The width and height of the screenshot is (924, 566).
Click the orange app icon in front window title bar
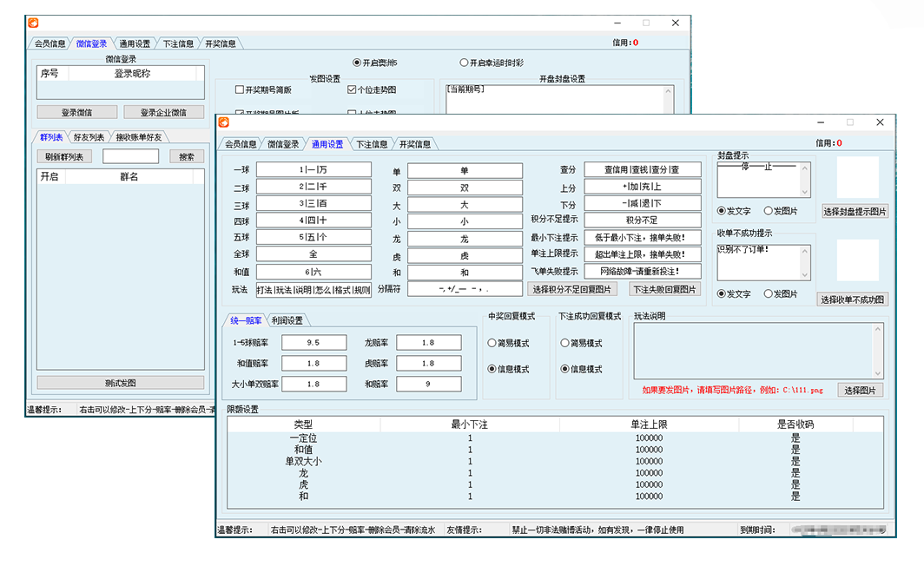coord(223,122)
